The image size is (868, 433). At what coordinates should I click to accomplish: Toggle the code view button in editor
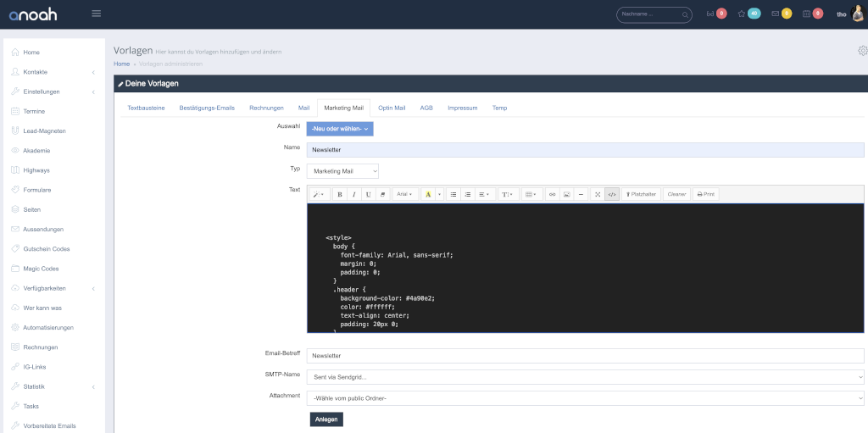(x=612, y=194)
